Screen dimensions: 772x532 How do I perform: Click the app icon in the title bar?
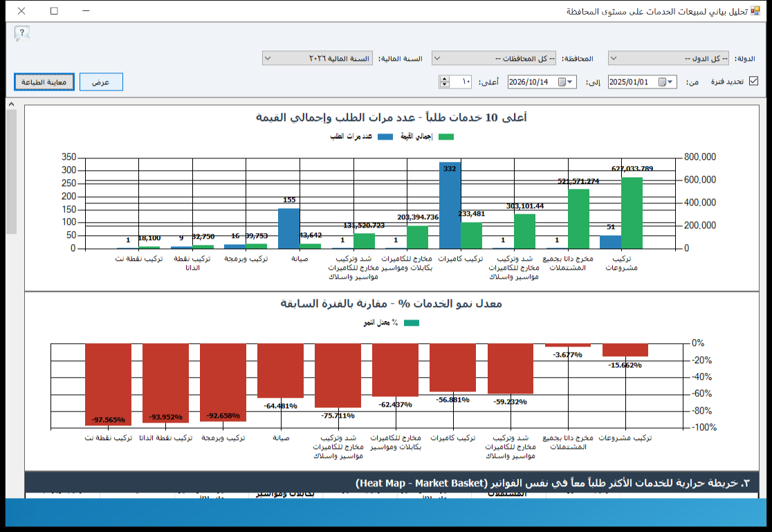(755, 11)
